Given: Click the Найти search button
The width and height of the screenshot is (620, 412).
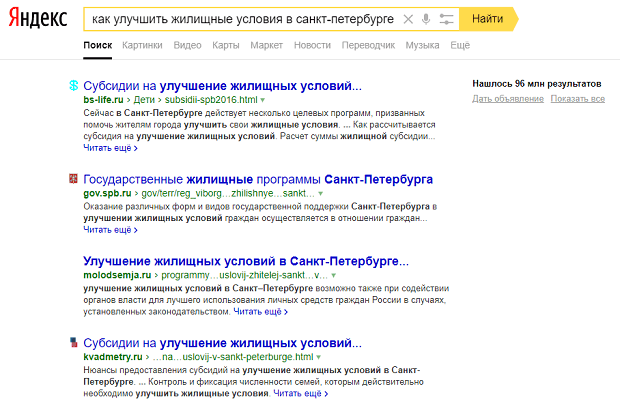Looking at the screenshot, I should [x=489, y=19].
